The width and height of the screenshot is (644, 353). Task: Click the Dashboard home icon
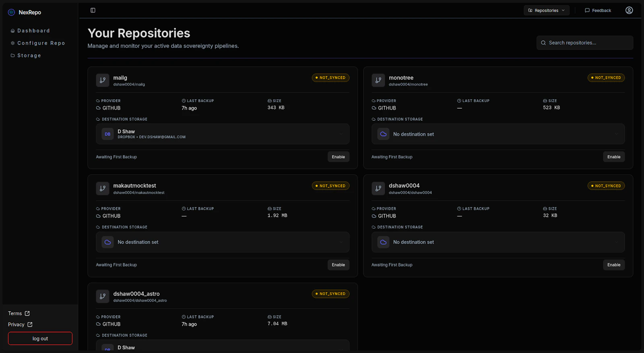(13, 31)
